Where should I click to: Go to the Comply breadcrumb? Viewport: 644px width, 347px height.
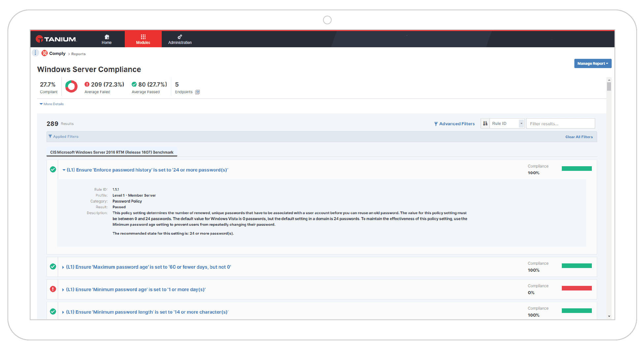click(x=57, y=53)
